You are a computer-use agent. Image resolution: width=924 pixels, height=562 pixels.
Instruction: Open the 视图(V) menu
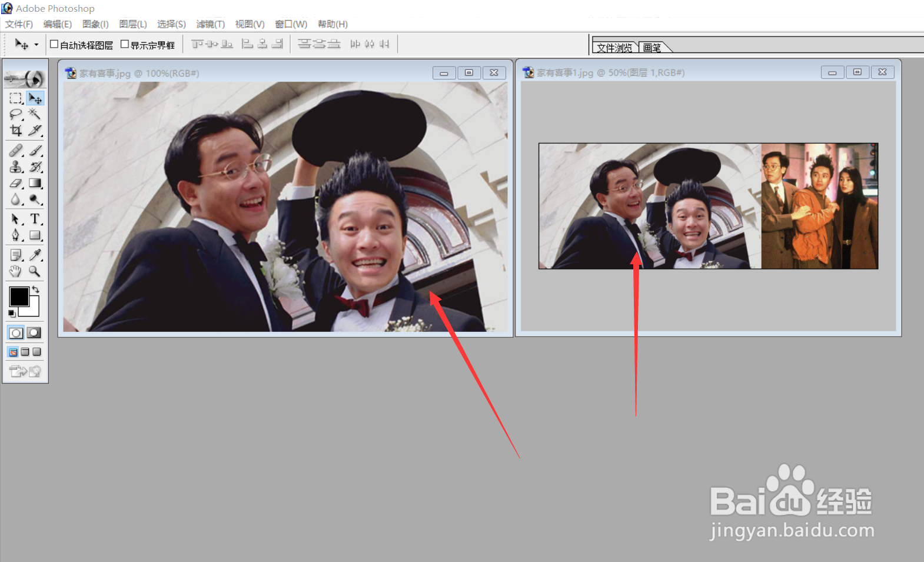250,24
